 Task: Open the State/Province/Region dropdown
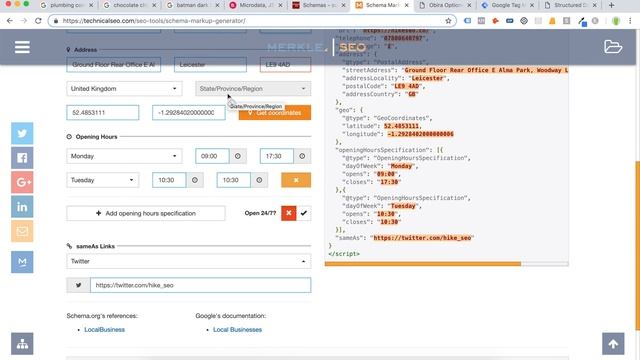[253, 89]
